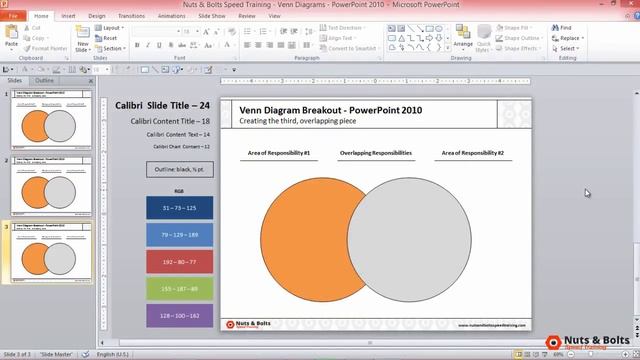The width and height of the screenshot is (640, 360).
Task: Switch to the Outline pane tab
Action: 44,80
